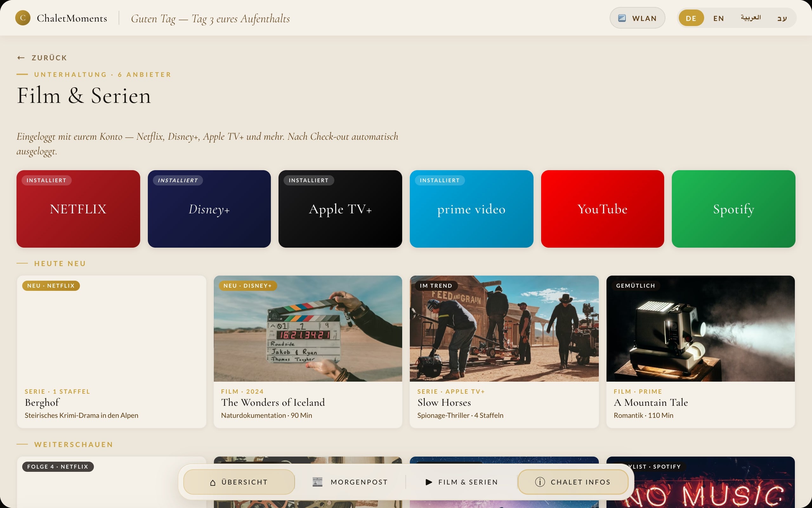Click the home icon beside Übersicht
This screenshot has width=812, height=508.
tap(213, 483)
